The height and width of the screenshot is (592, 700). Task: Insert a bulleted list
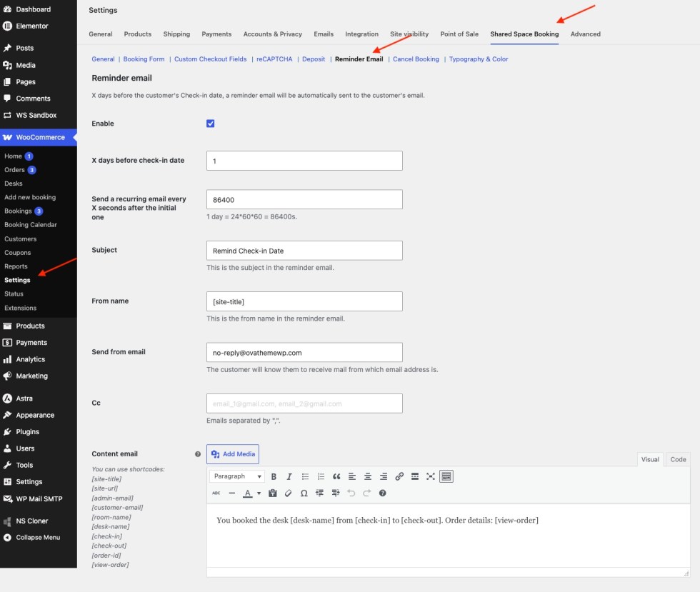[305, 476]
